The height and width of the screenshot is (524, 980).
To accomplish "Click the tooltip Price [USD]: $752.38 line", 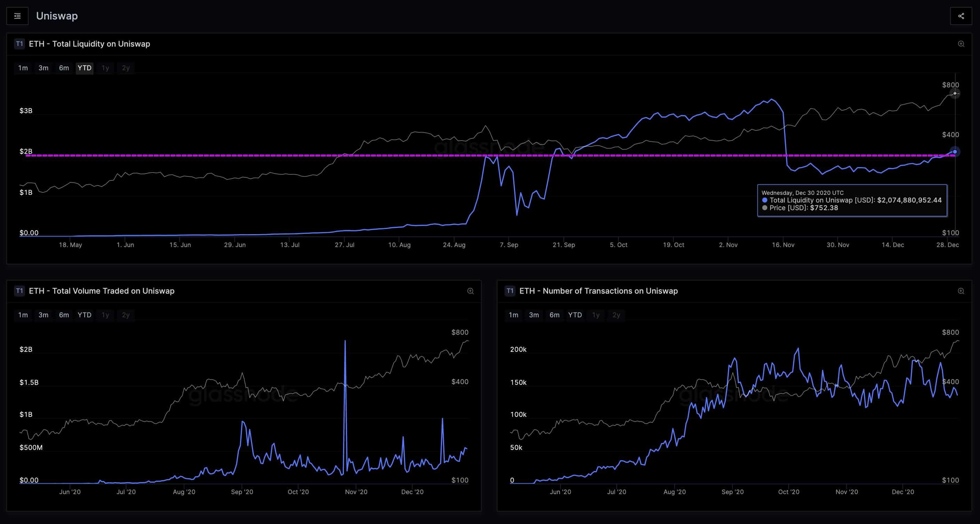I will tap(804, 208).
